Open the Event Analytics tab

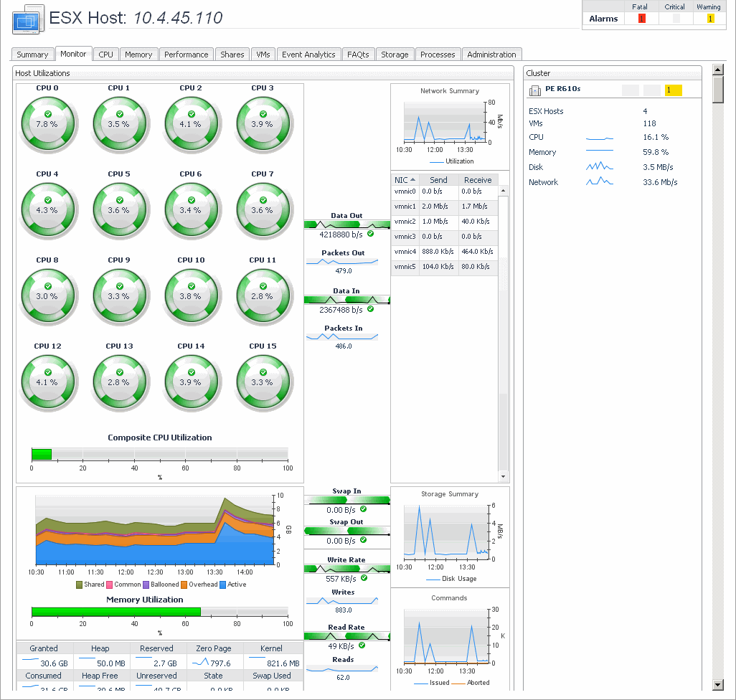click(x=308, y=55)
